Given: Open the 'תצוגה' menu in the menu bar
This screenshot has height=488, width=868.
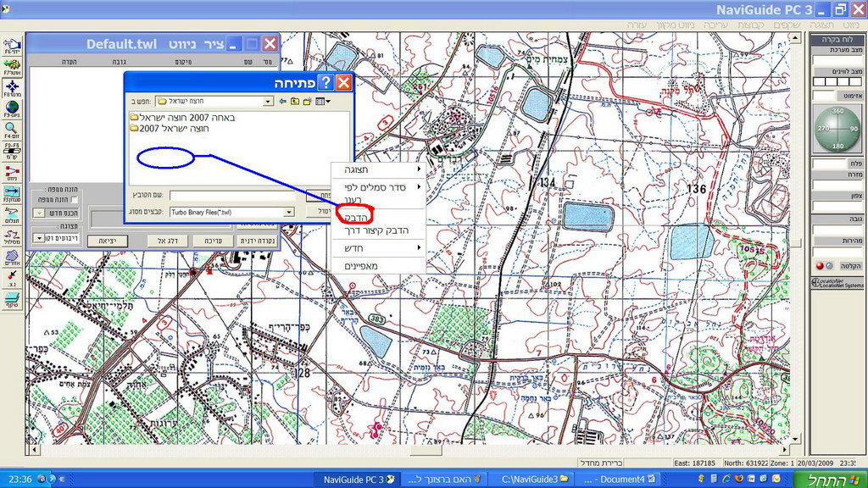Looking at the screenshot, I should (x=821, y=25).
